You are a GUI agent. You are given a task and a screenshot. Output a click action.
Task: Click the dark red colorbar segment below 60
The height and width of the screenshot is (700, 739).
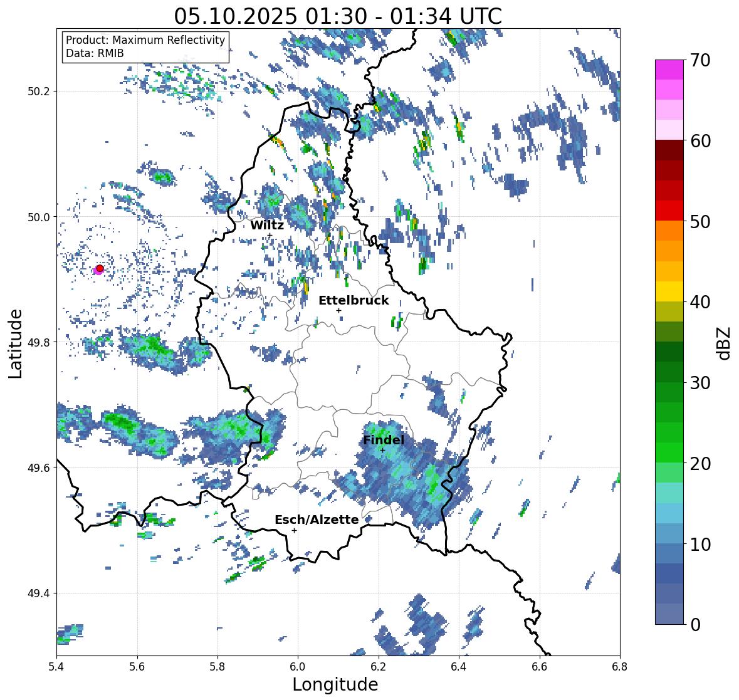tap(669, 150)
